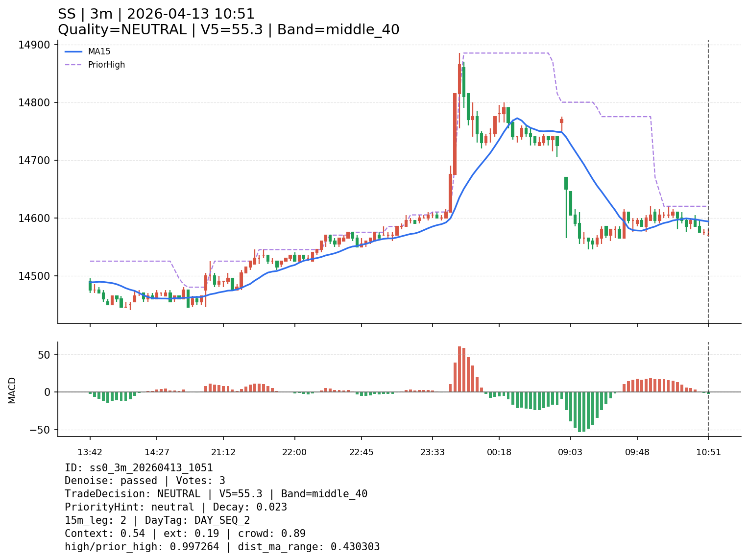Click the chart title with SS 3m
This screenshot has height=560, width=748.
156,14
